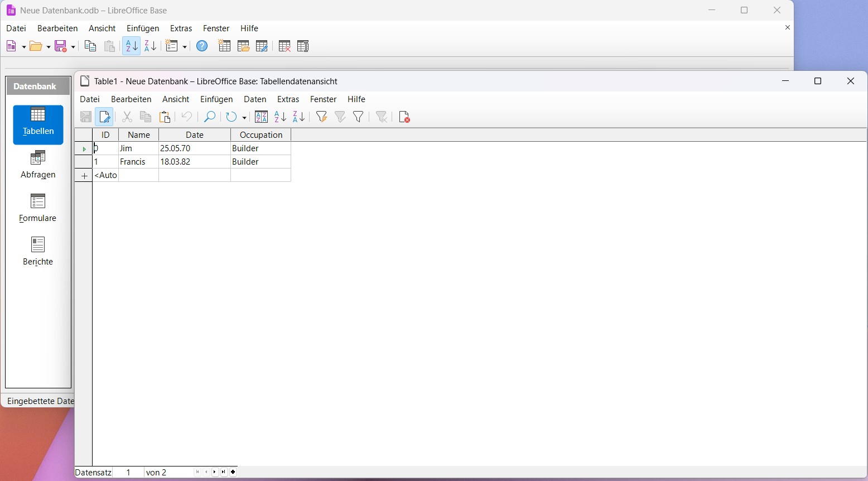Jump to last record in navigation bar

click(x=224, y=473)
